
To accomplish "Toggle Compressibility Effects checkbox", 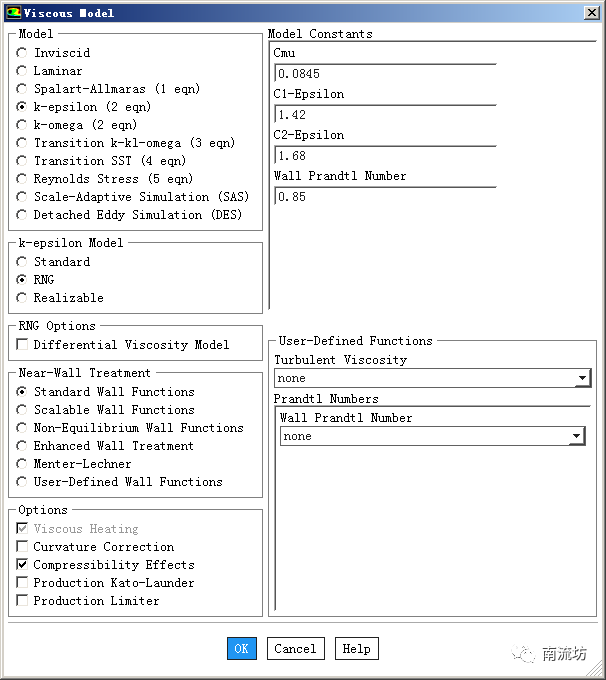I will pos(23,565).
